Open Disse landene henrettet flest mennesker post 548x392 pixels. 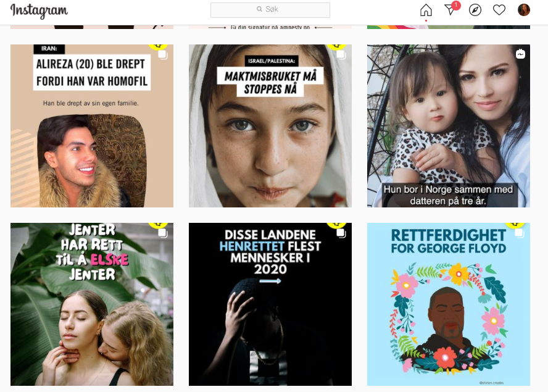click(270, 304)
